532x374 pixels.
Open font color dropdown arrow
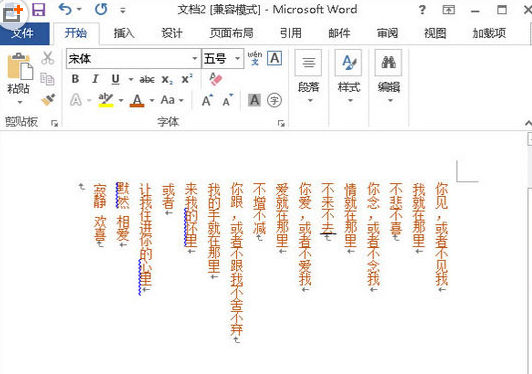click(152, 100)
